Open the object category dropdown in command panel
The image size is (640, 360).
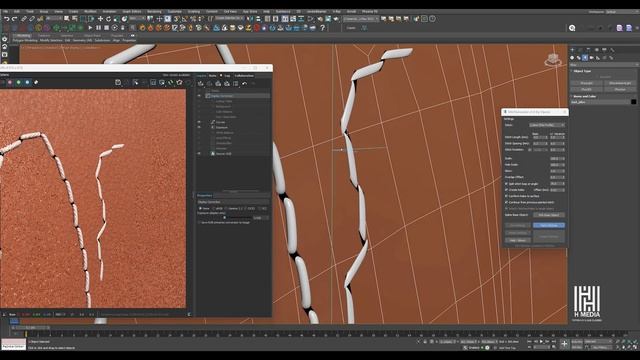point(604,65)
